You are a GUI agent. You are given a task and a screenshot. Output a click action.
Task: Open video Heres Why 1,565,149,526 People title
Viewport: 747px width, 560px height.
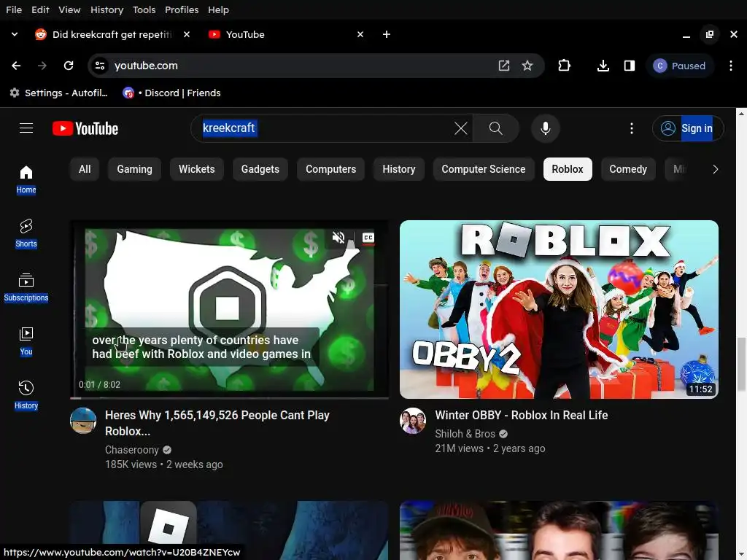pyautogui.click(x=217, y=423)
